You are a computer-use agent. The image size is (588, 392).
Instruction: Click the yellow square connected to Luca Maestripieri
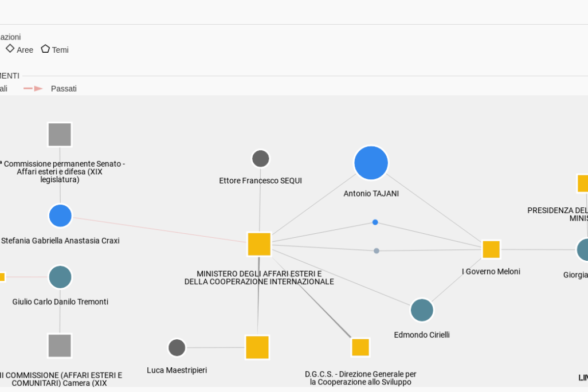click(x=257, y=347)
